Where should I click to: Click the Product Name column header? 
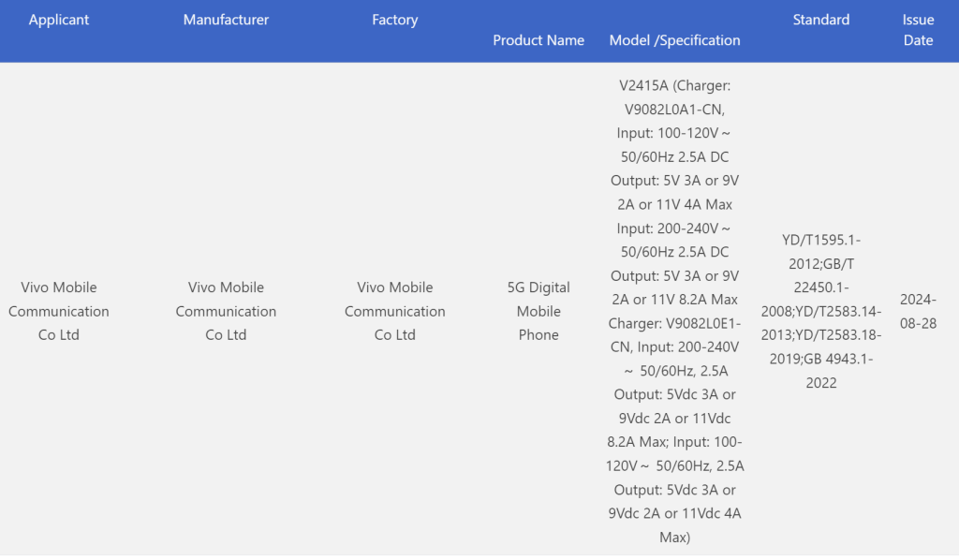(539, 40)
